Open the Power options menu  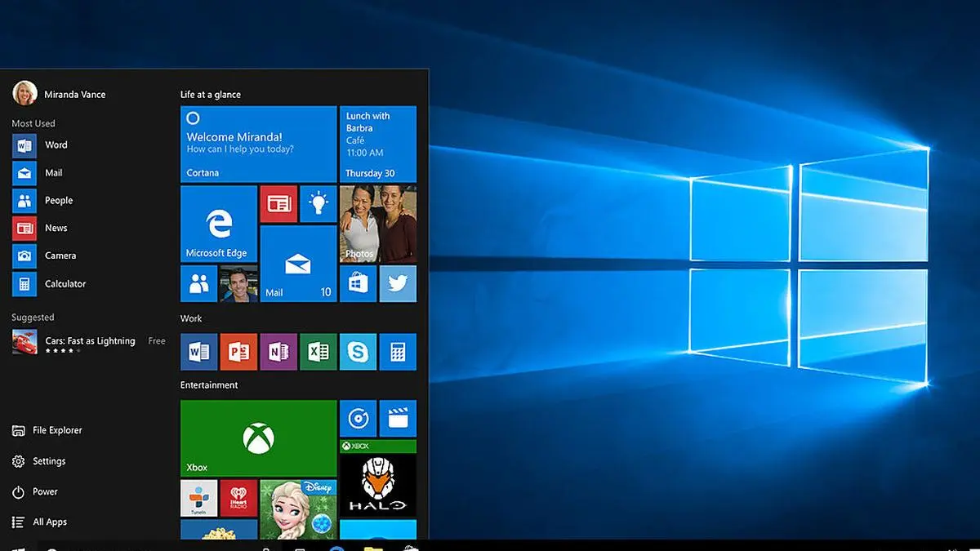pyautogui.click(x=45, y=492)
